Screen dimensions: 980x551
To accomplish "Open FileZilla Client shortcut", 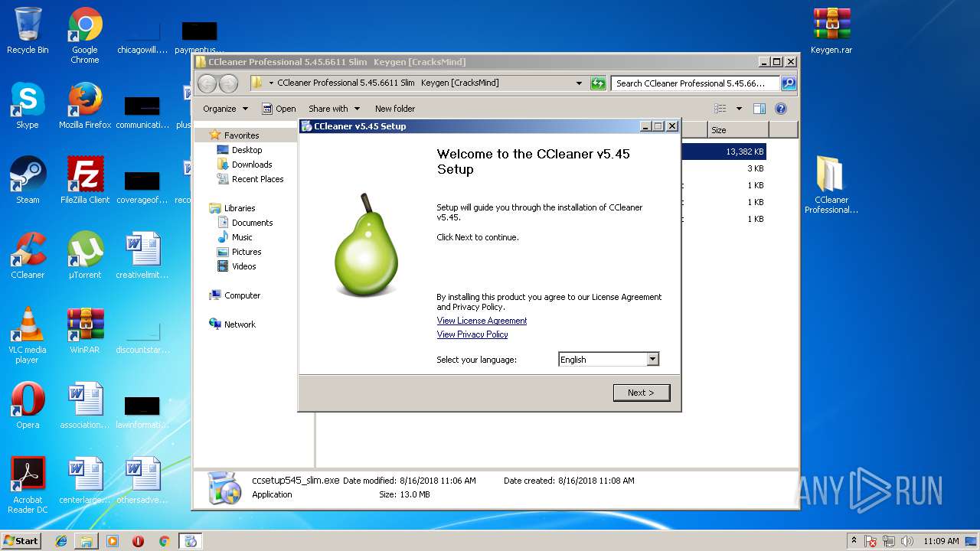I will click(85, 181).
